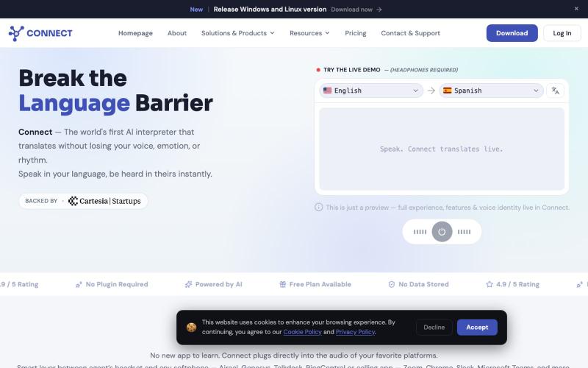
Task: Click the Release Windows and Linux version text
Action: click(x=270, y=10)
